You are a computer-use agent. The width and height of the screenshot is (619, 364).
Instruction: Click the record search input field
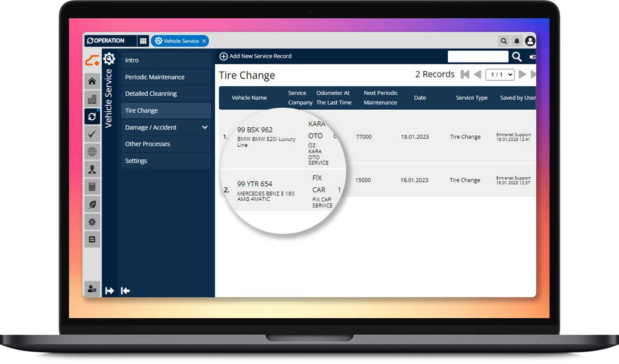coord(477,57)
